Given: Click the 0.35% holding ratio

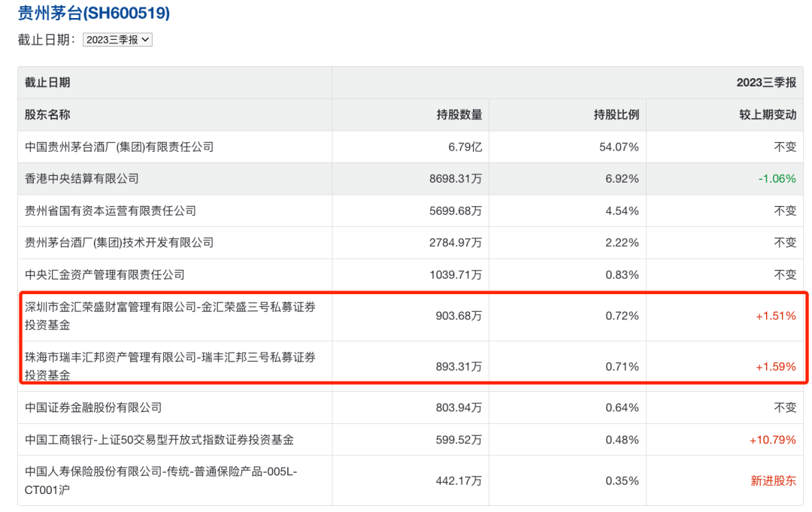Looking at the screenshot, I should point(622,481).
